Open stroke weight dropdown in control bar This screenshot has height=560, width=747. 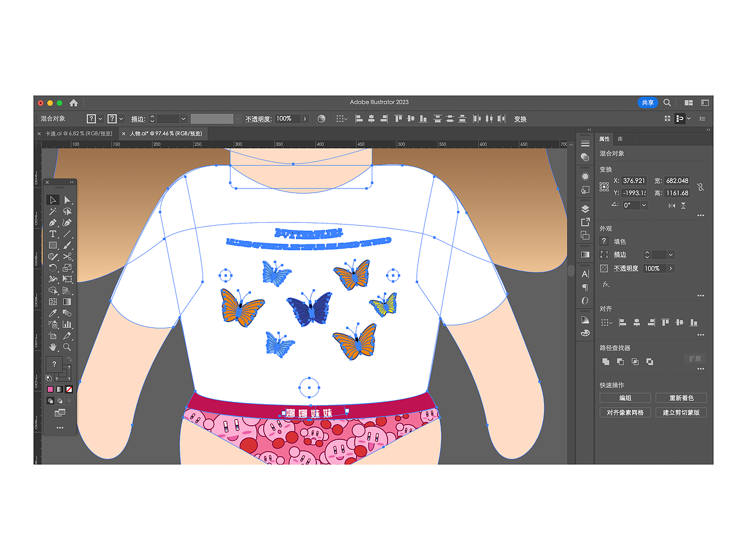(183, 119)
